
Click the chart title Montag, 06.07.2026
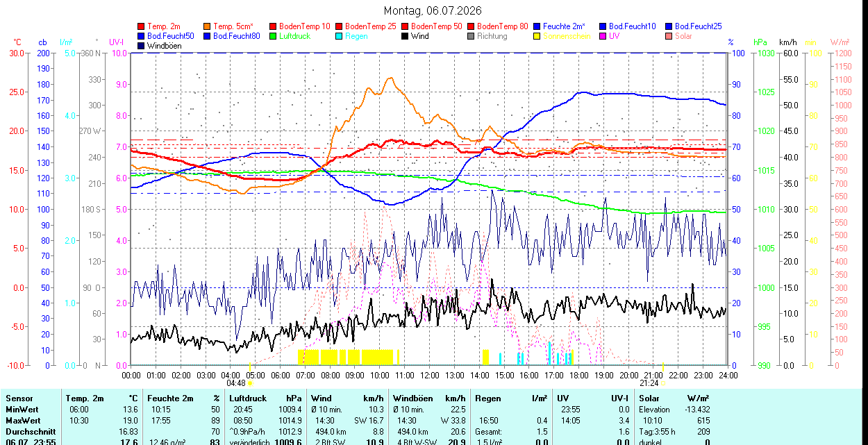coord(433,10)
